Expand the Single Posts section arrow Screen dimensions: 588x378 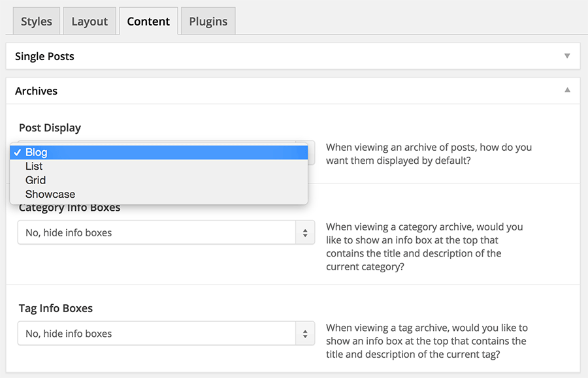[567, 56]
